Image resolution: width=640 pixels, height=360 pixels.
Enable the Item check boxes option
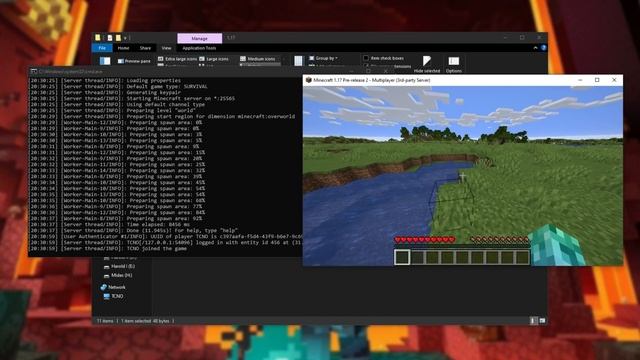pos(383,58)
